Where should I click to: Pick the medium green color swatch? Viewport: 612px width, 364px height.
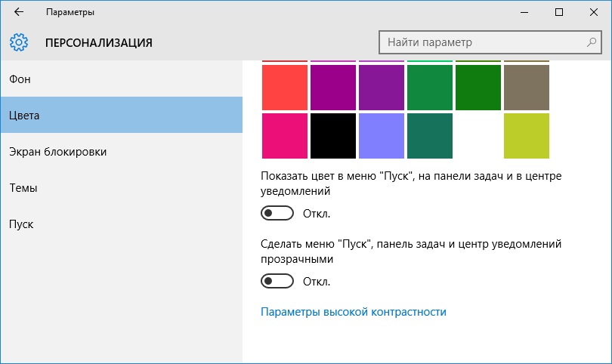coord(430,88)
